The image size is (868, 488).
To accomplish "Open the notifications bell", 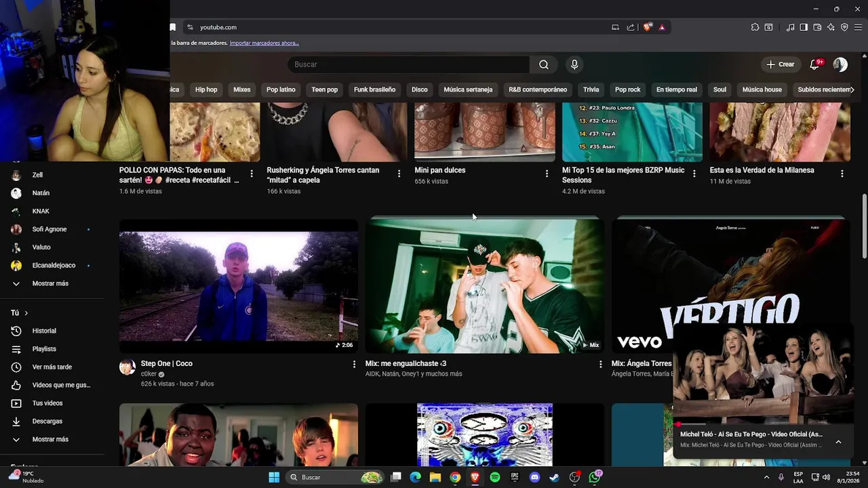I will pyautogui.click(x=815, y=64).
